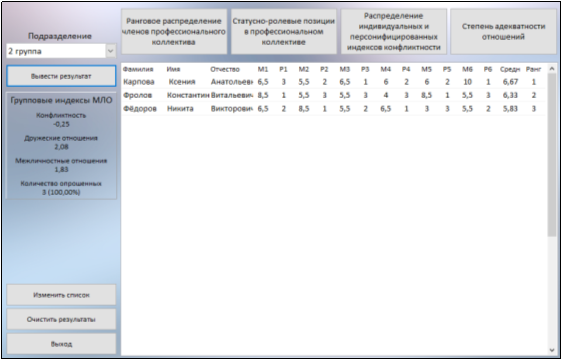Click the M6 value 10 in Карпова row
Screen dimensions: 562x360
(x=467, y=82)
